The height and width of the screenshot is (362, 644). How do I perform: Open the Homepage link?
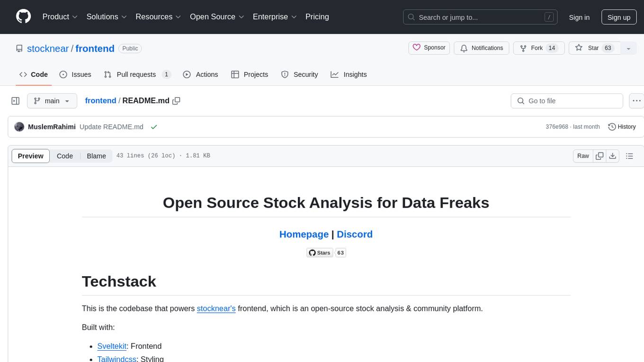tap(304, 234)
